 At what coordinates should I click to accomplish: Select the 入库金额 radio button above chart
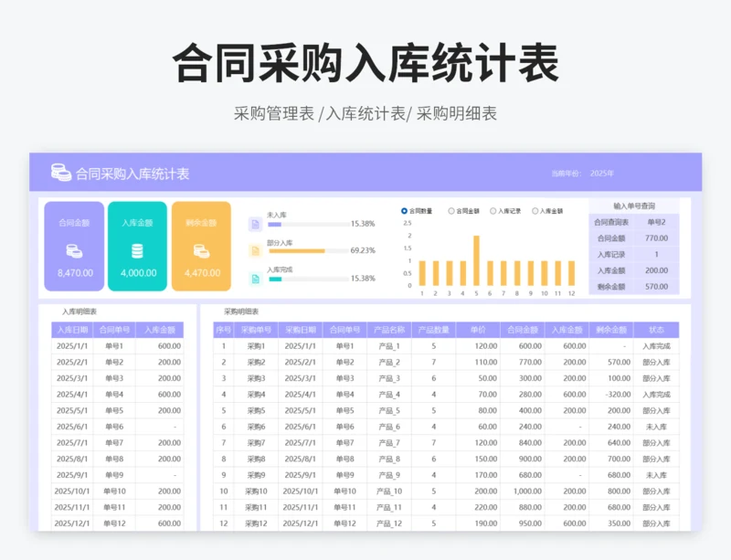[535, 211]
